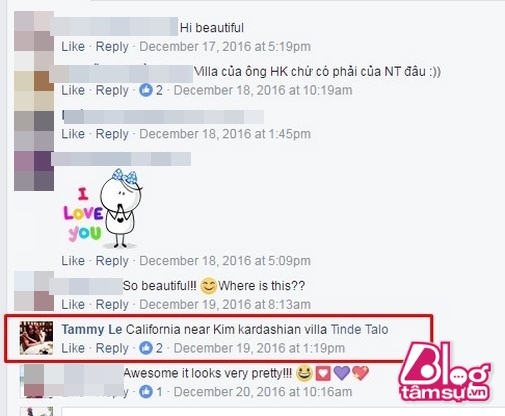Open Tammy Le's profile picture
This screenshot has width=505, height=416.
click(36, 338)
